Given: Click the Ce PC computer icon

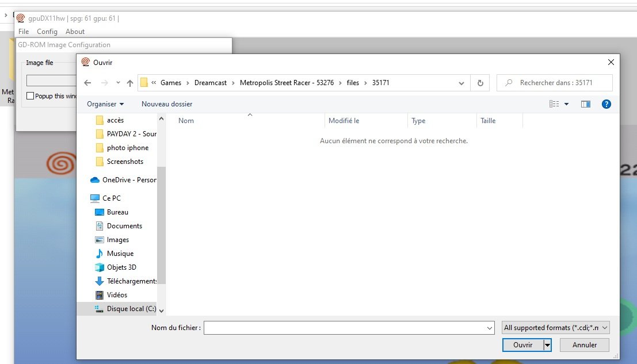Looking at the screenshot, I should [x=94, y=198].
